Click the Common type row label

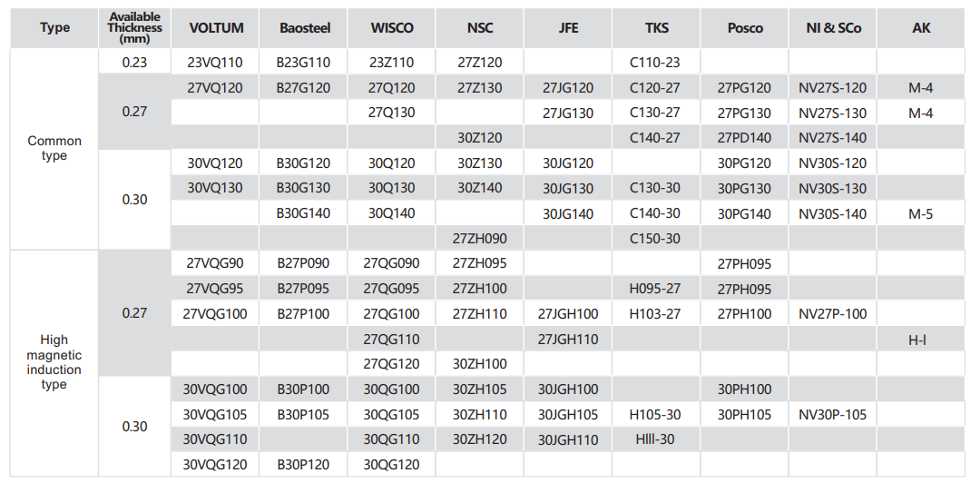(54, 148)
